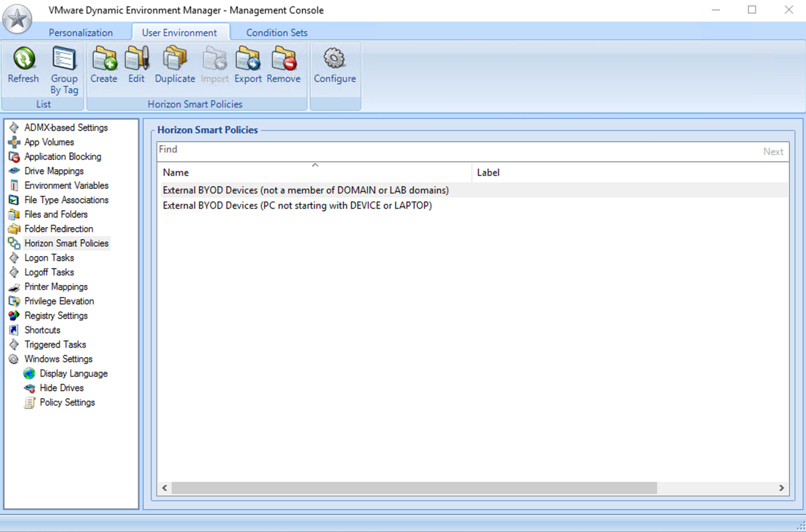Click the Refresh icon in the ribbon
The height and width of the screenshot is (532, 806).
(x=23, y=65)
